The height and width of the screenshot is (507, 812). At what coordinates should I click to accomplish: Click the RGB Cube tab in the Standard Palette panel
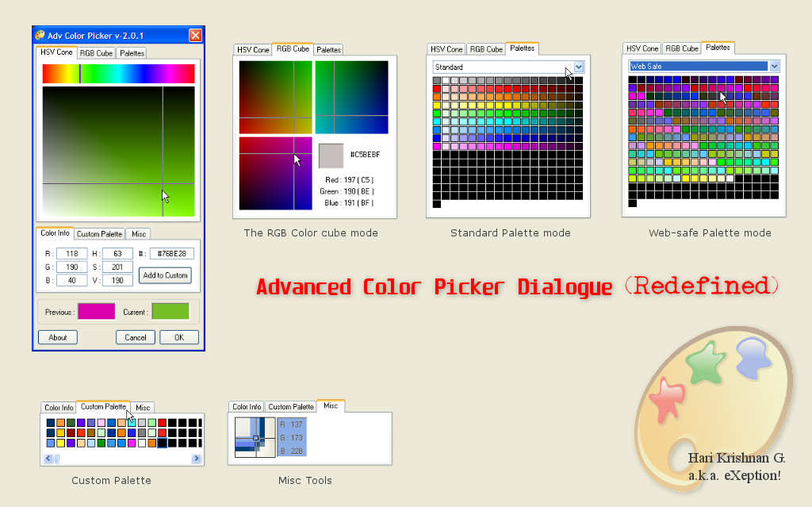pyautogui.click(x=486, y=49)
